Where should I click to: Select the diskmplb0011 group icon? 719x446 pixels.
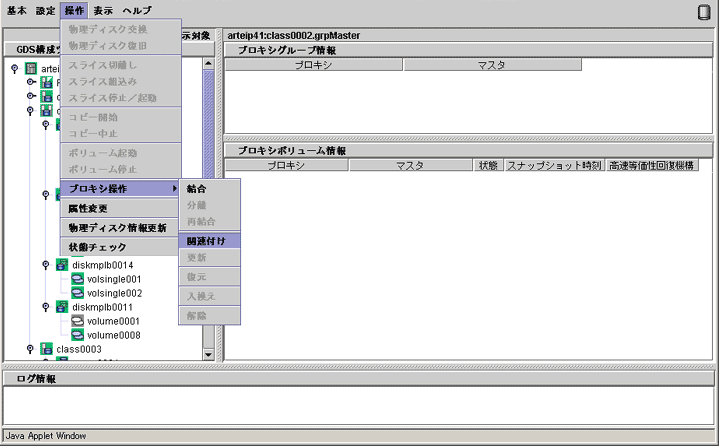[62, 307]
